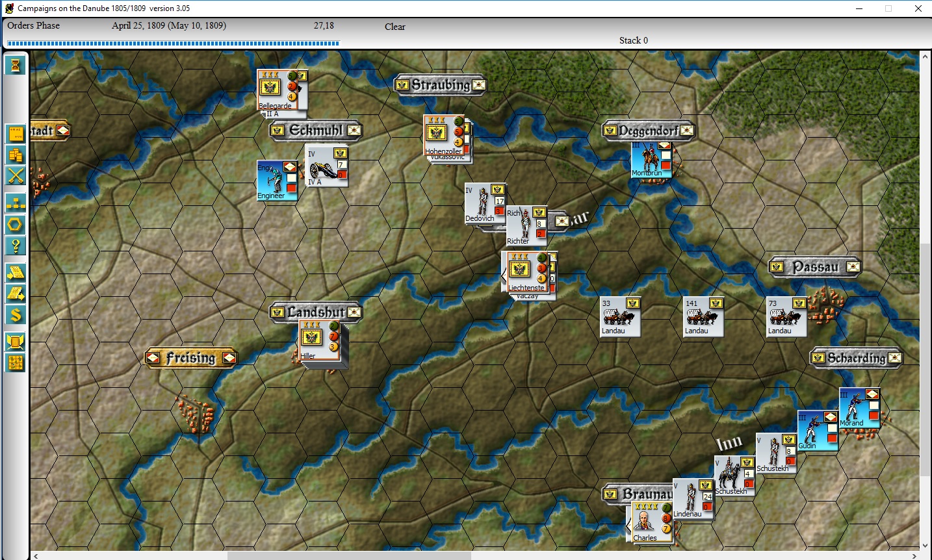Screen dimensions: 932x560
Task: Select the Schustekh cavalry unit
Action: (x=734, y=476)
